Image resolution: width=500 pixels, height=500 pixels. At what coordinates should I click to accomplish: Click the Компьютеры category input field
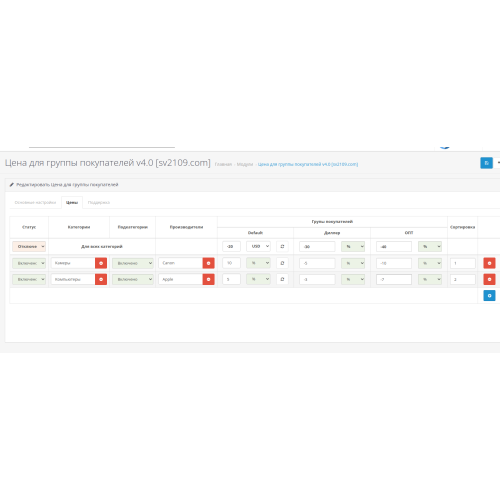73,279
